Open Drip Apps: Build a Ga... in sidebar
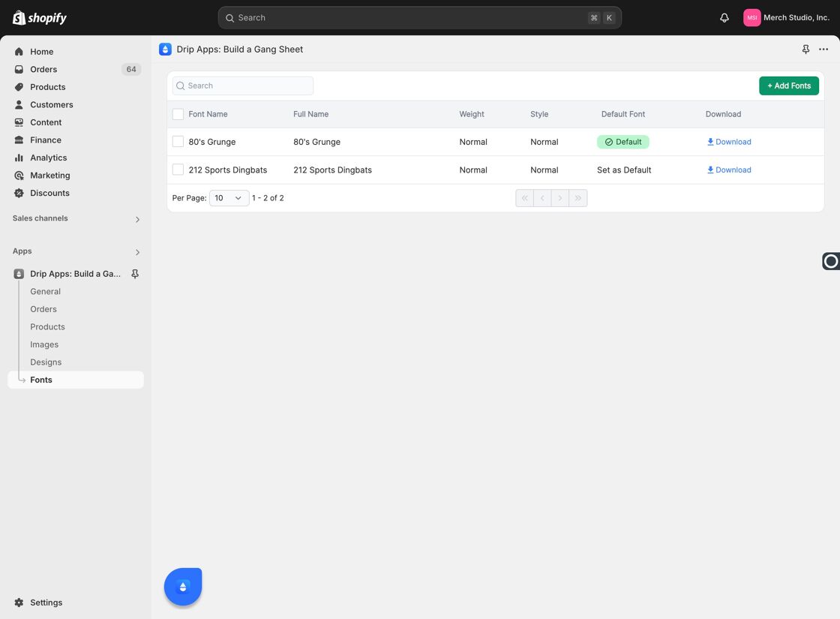Viewport: 840px width, 619px height. click(75, 274)
